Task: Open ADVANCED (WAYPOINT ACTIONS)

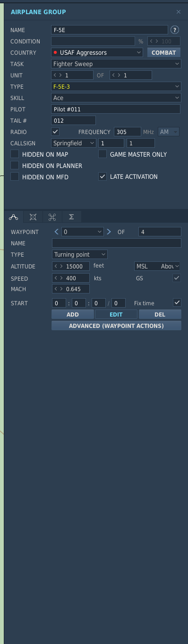Action: pos(116,326)
